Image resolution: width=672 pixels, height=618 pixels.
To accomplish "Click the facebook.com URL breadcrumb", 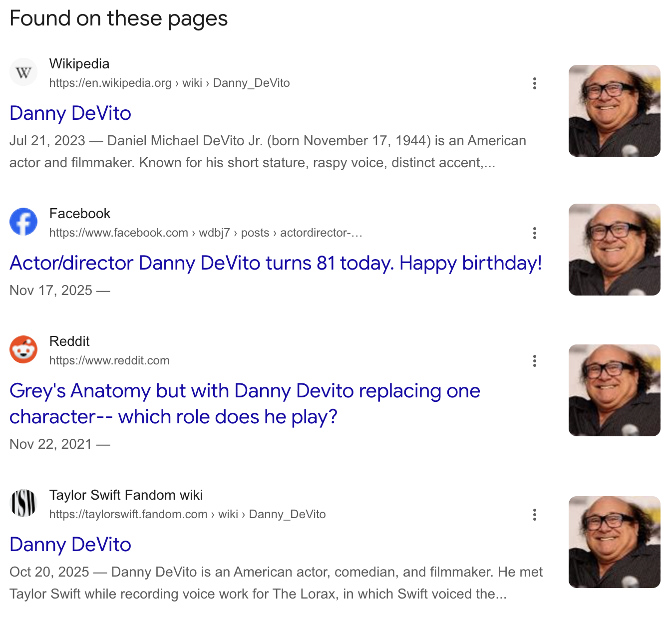I will point(205,233).
